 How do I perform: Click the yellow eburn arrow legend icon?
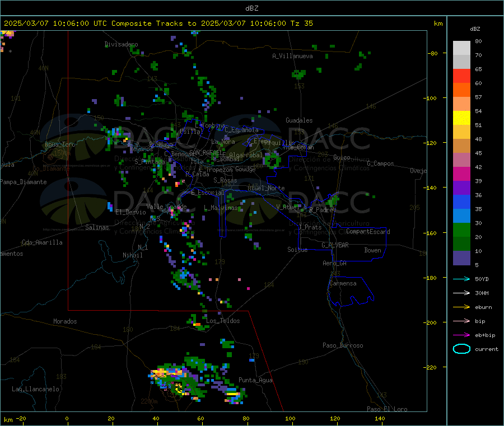[461, 307]
